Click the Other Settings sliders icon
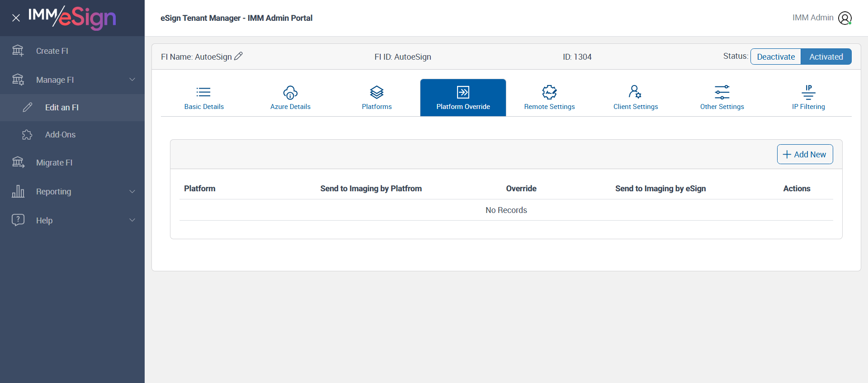The width and height of the screenshot is (868, 383). click(x=722, y=92)
